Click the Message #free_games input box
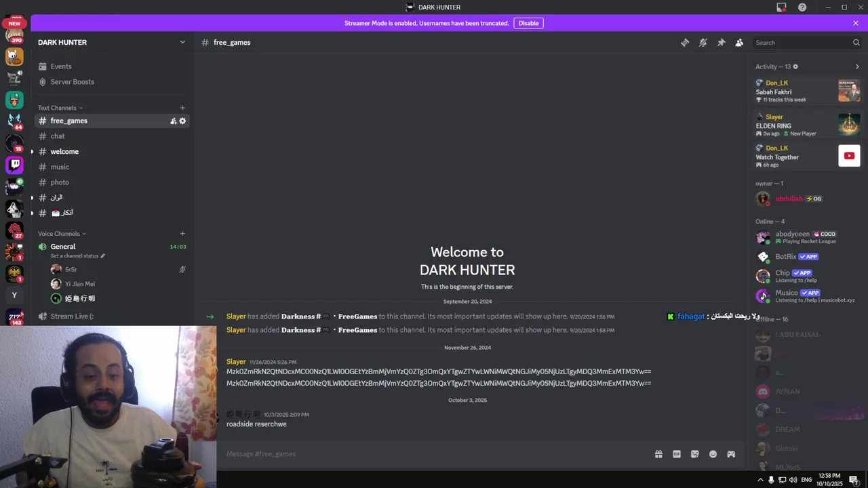This screenshot has width=868, height=488. pos(434,453)
